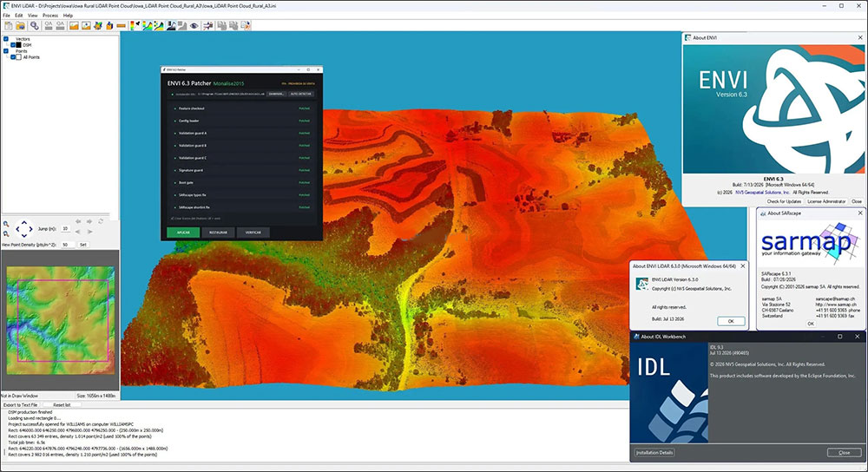Click the white All Points color swatch
Viewport: 868px width, 472px height.
[18, 57]
